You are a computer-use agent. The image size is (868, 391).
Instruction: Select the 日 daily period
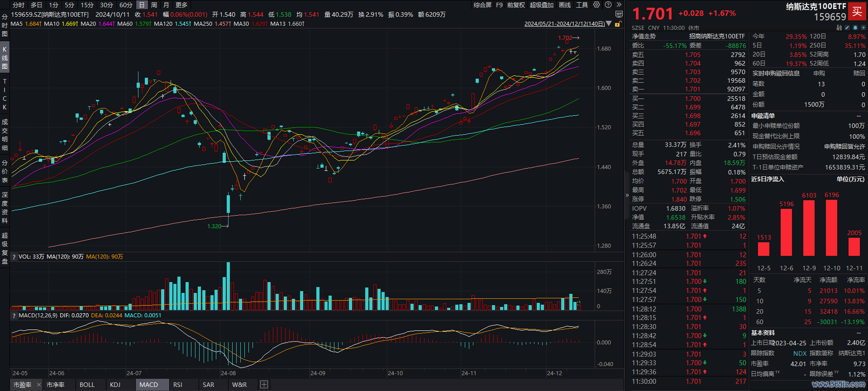click(142, 5)
